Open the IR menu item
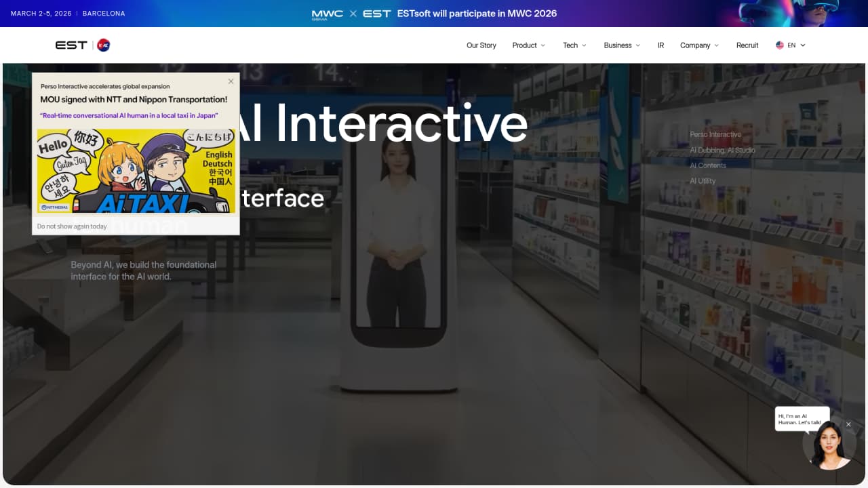Viewport: 868px width, 488px height. coord(660,45)
